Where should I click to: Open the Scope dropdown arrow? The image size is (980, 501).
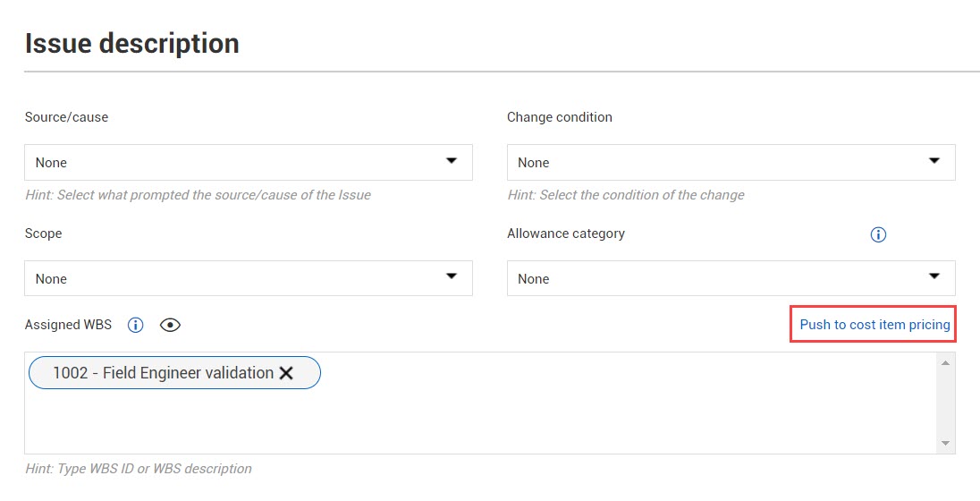click(452, 276)
